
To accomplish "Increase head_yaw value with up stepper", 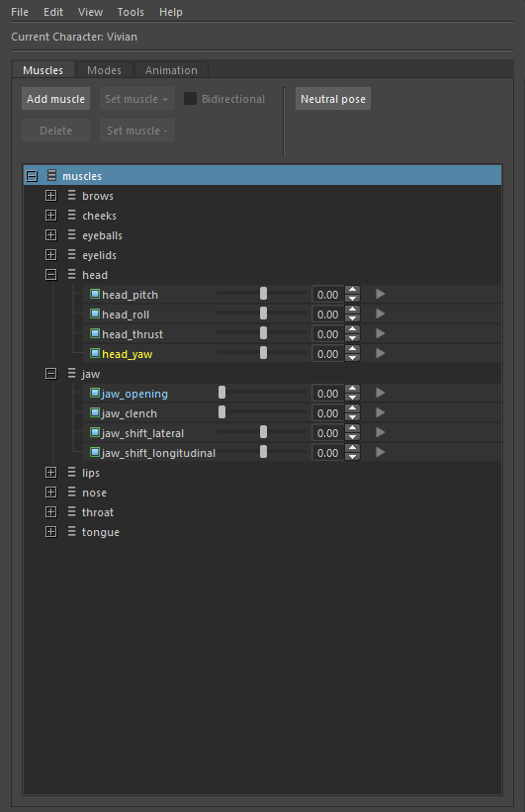I will (353, 349).
